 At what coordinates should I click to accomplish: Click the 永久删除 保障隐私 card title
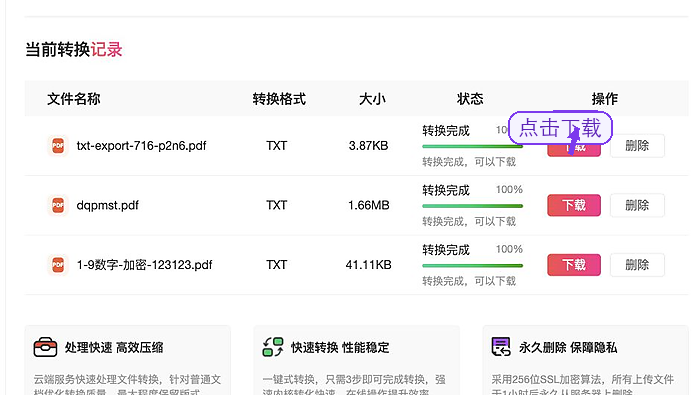568,348
